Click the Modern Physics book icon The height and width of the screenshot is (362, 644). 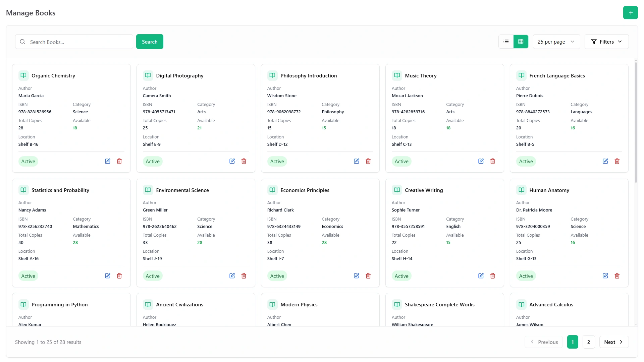272,304
